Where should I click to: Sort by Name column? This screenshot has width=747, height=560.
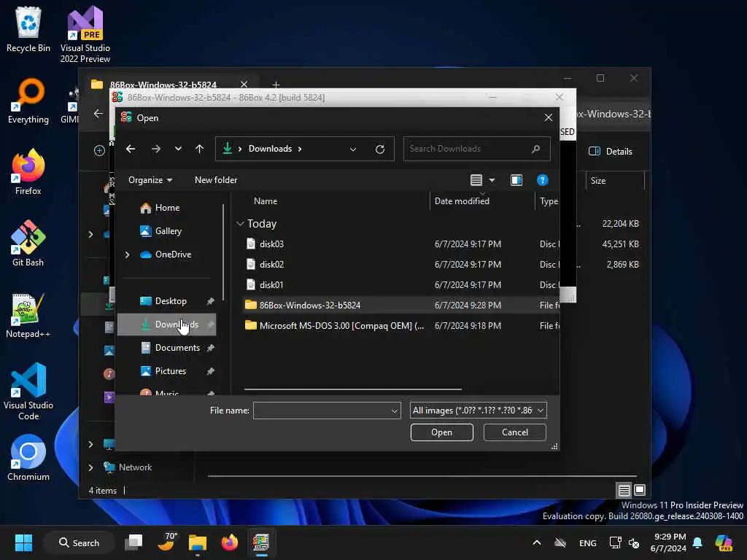point(266,201)
